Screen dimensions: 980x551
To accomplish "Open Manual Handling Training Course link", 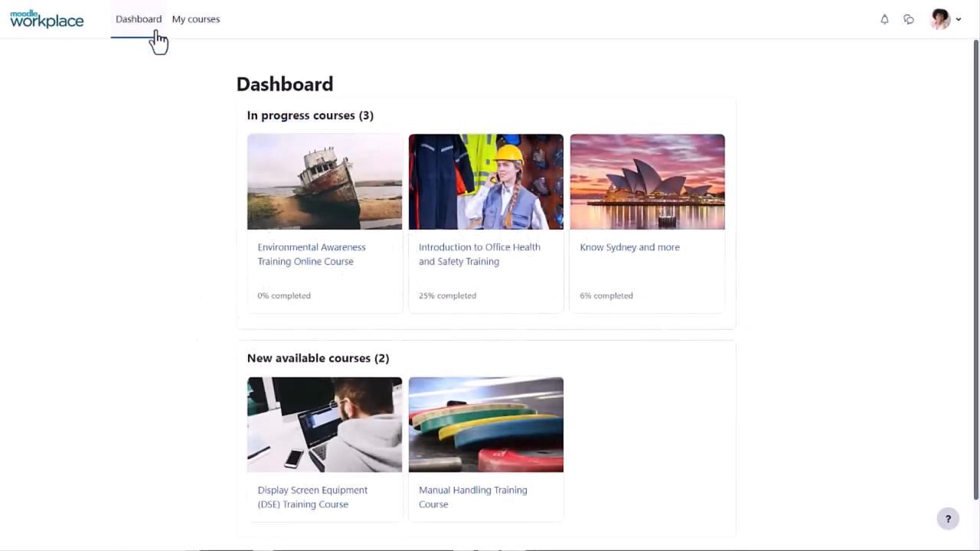I will click(x=472, y=497).
